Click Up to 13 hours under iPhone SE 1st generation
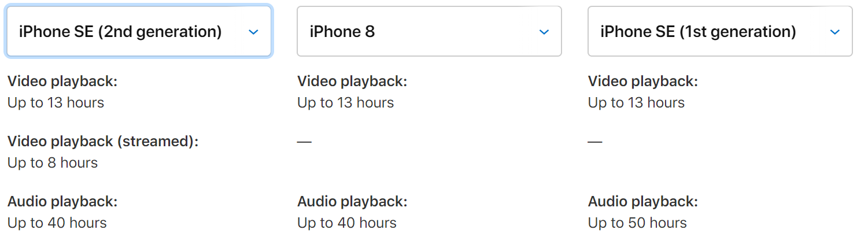The height and width of the screenshot is (237, 868). coord(636,103)
